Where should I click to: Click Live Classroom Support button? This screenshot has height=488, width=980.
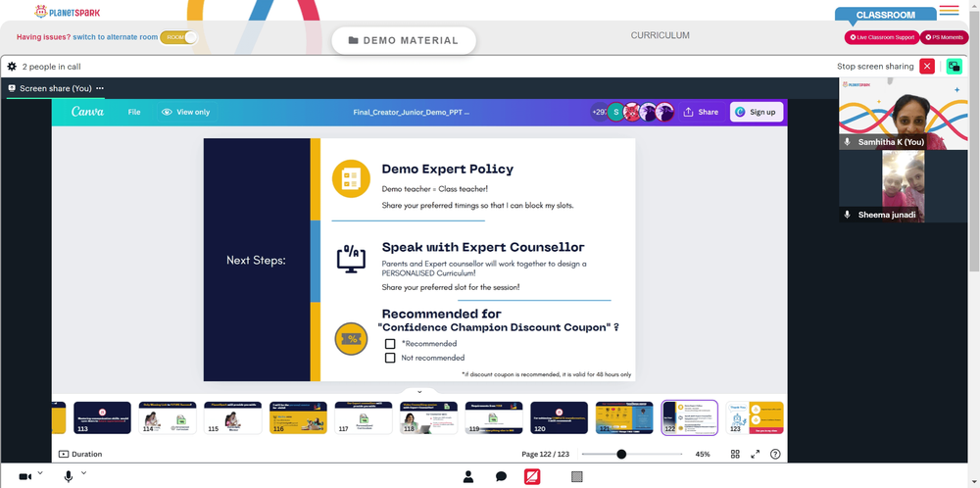click(x=882, y=37)
